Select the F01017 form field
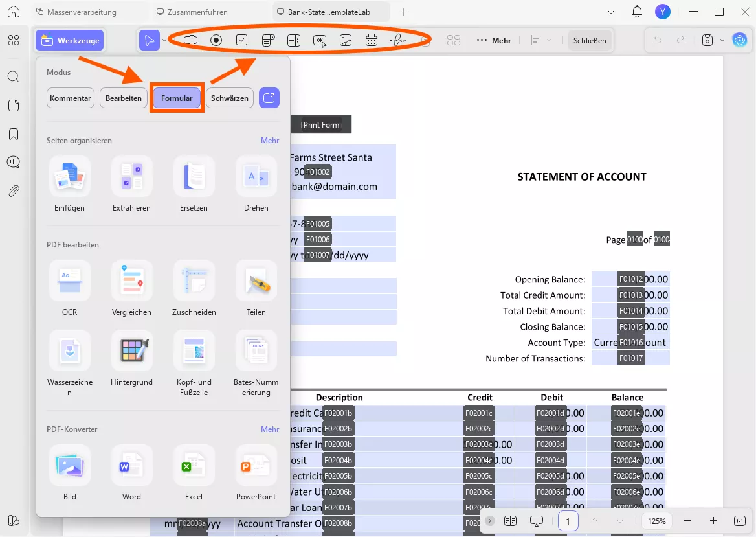Screen dimensions: 756x537 [x=631, y=358]
